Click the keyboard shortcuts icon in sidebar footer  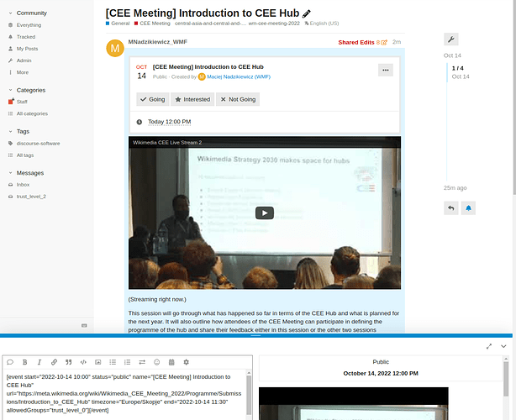(84, 326)
